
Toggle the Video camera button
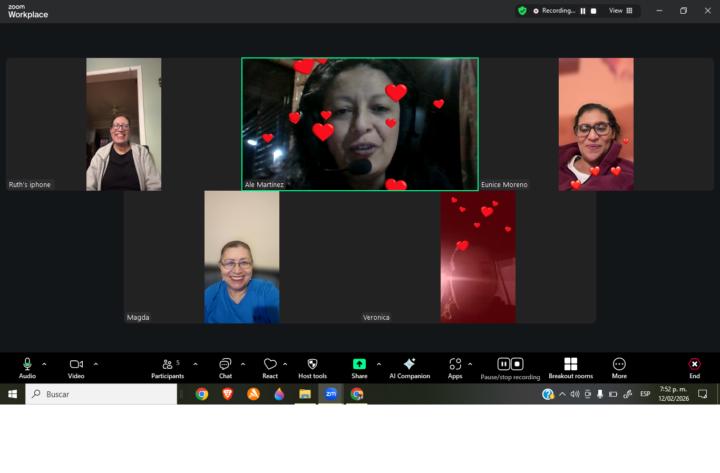tap(76, 368)
